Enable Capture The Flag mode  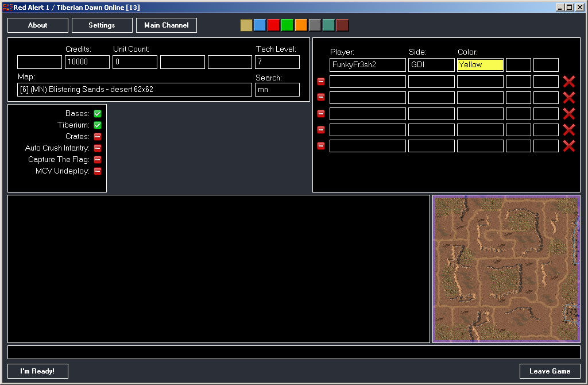(x=98, y=160)
